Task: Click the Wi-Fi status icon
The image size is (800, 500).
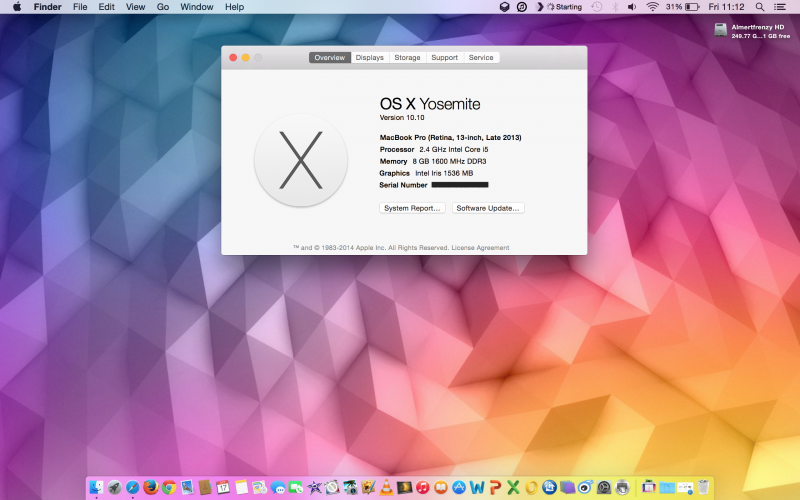Action: (x=653, y=7)
